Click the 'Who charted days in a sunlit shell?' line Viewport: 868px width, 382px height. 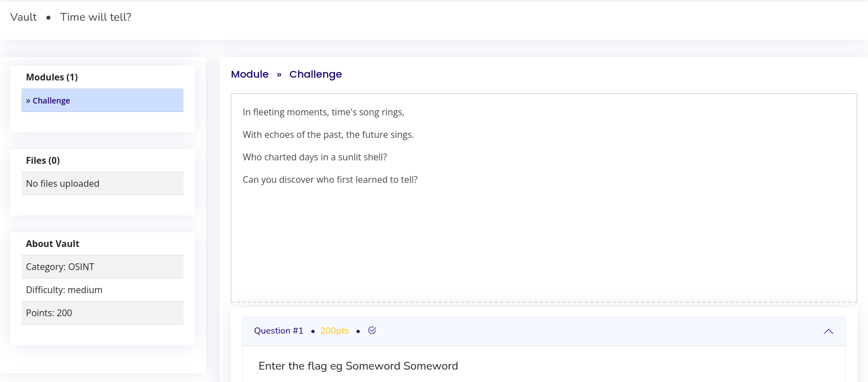point(315,157)
